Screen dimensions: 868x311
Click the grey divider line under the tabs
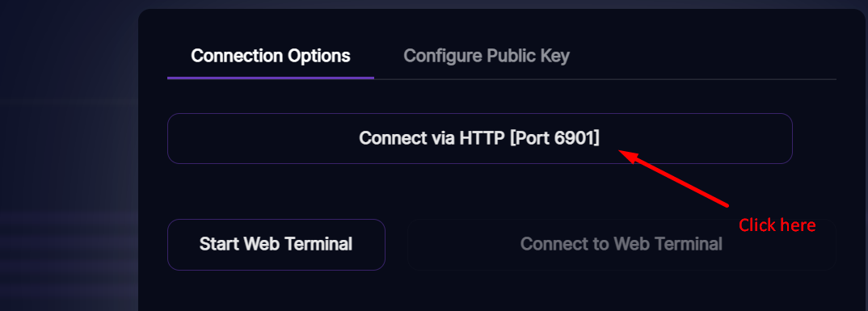(605, 79)
